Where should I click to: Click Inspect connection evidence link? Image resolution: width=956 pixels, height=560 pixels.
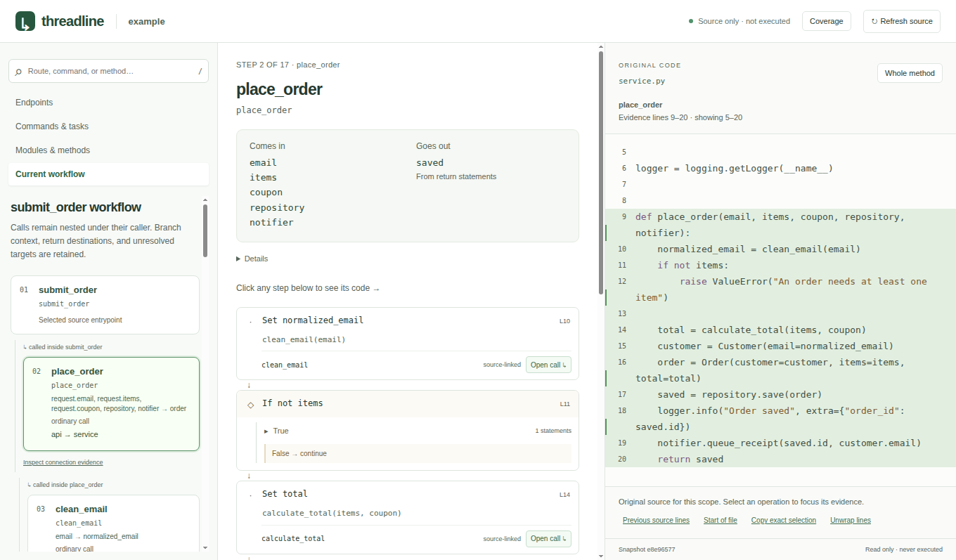[63, 462]
